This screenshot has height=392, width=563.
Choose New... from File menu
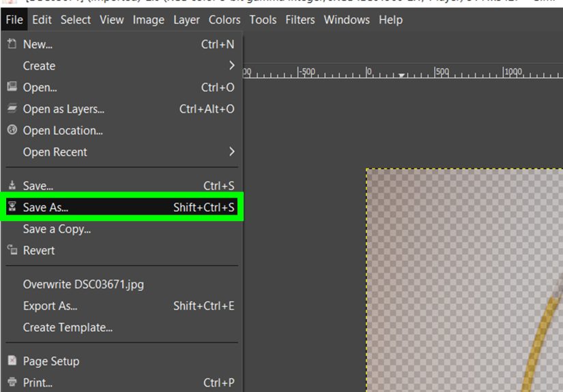pyautogui.click(x=121, y=44)
